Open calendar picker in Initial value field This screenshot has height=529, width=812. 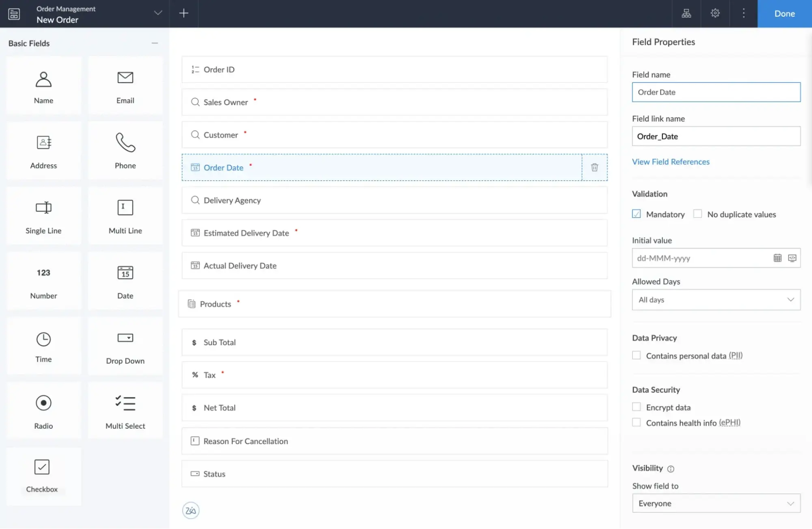[777, 258]
